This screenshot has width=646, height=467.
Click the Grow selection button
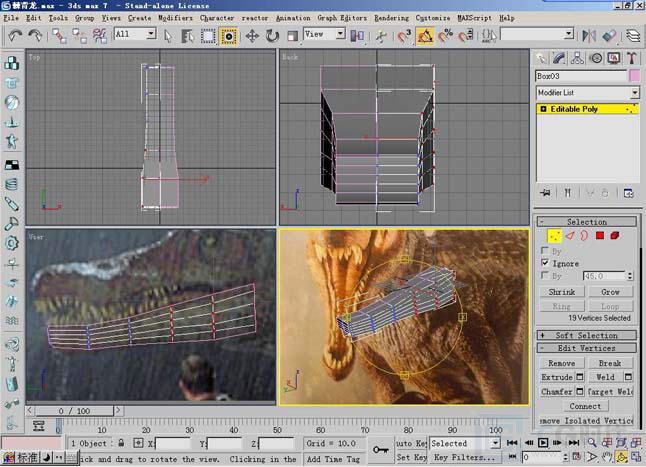[611, 292]
